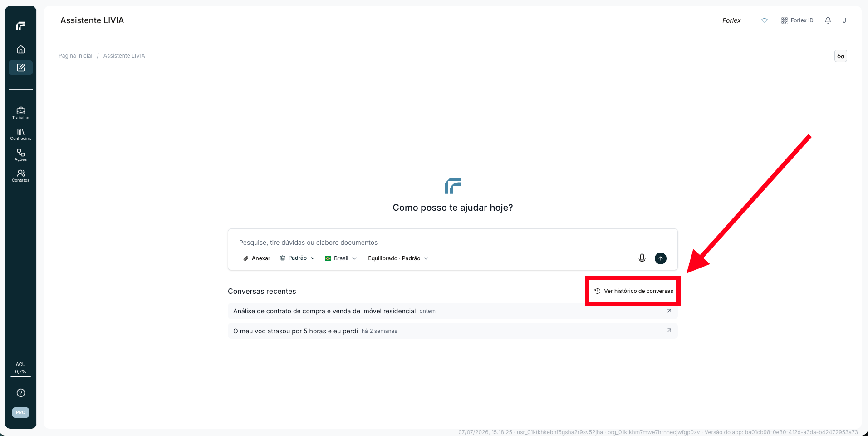Image resolution: width=868 pixels, height=436 pixels.
Task: Open Ver histórico de conversas
Action: tap(634, 291)
